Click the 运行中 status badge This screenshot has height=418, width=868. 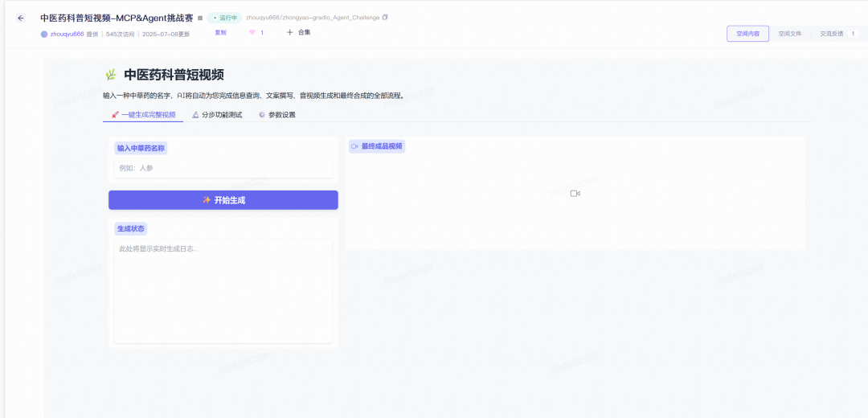225,18
